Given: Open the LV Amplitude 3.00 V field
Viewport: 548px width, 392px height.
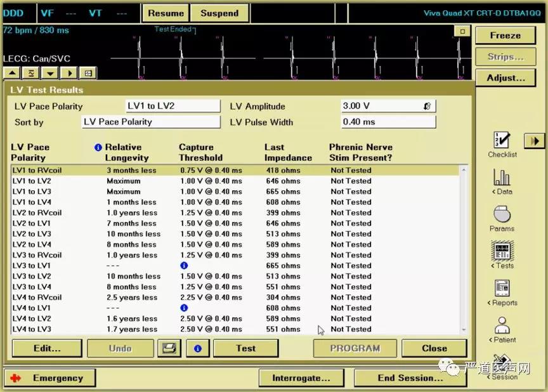Looking at the screenshot, I should 388,106.
